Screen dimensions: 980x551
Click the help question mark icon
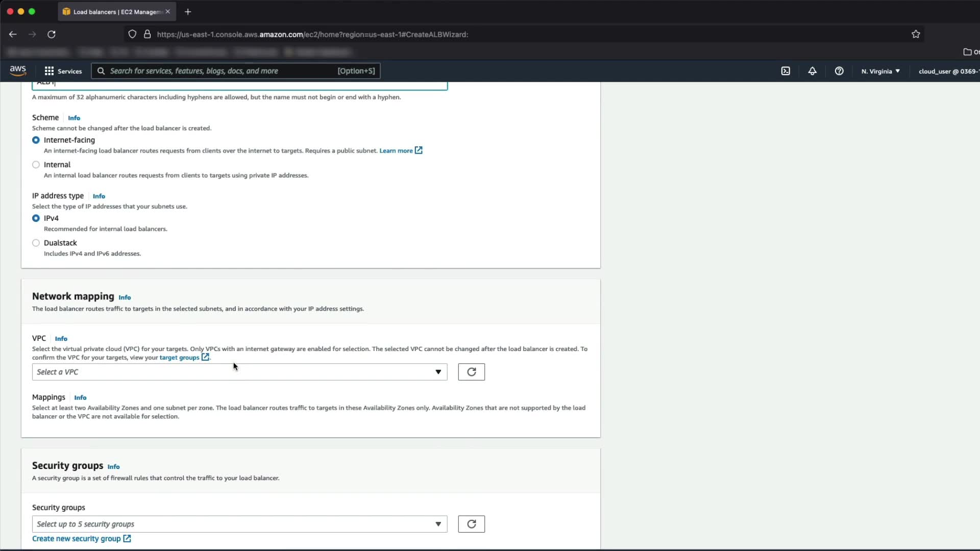pos(839,71)
